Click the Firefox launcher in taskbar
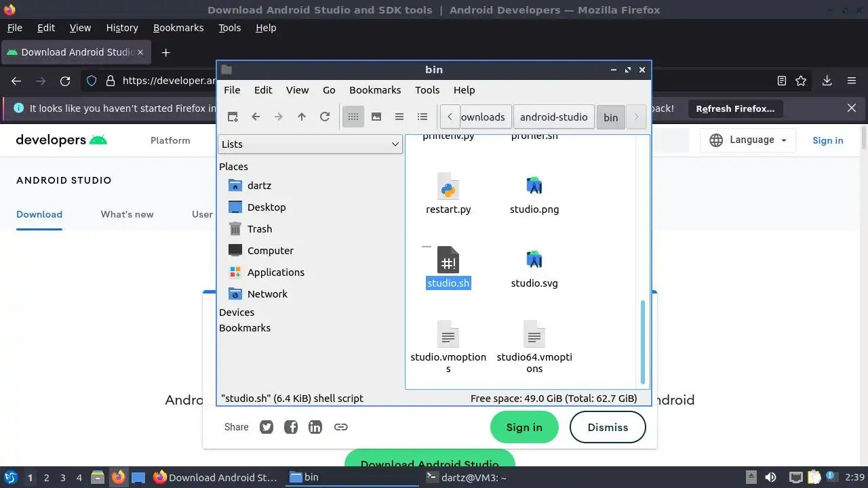The image size is (868, 488). pos(118,477)
